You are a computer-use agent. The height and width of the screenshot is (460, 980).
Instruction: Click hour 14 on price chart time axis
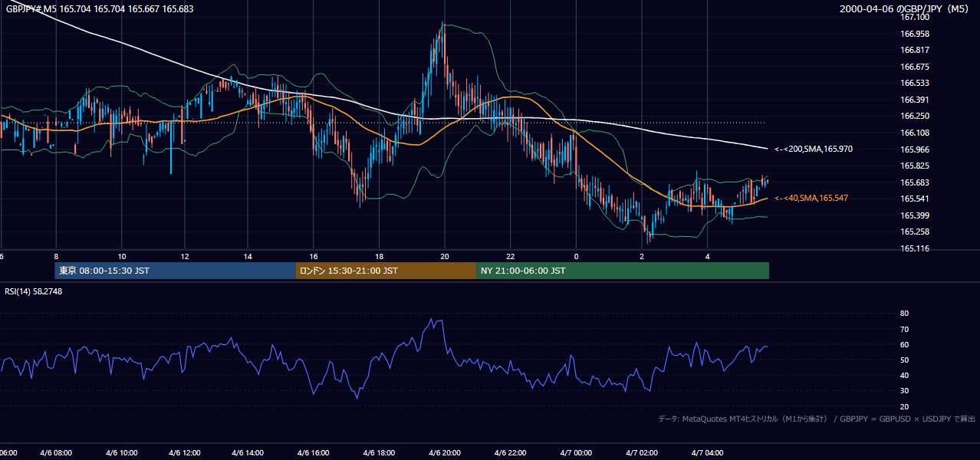click(248, 256)
